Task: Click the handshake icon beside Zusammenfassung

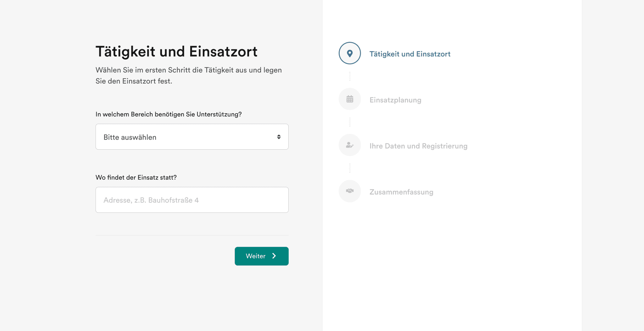Action: [x=349, y=191]
